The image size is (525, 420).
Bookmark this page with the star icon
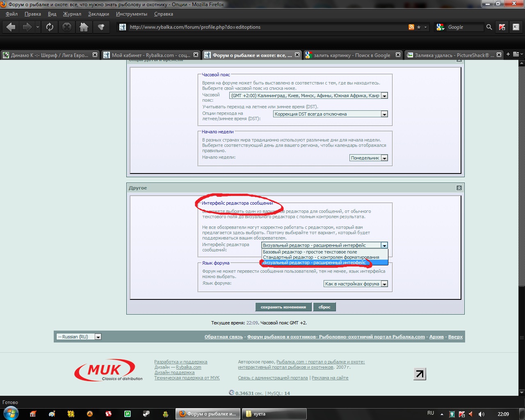(x=419, y=27)
